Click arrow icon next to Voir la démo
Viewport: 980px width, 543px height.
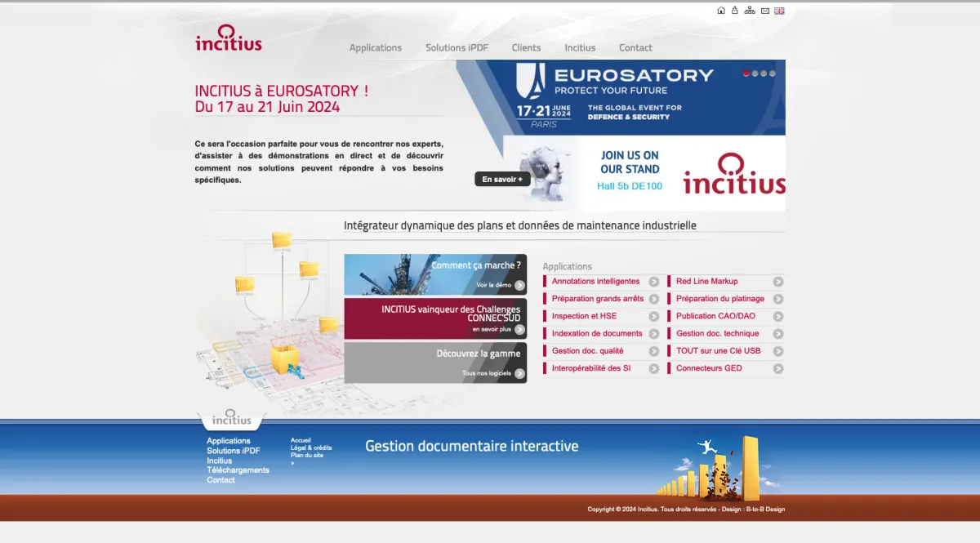point(519,285)
